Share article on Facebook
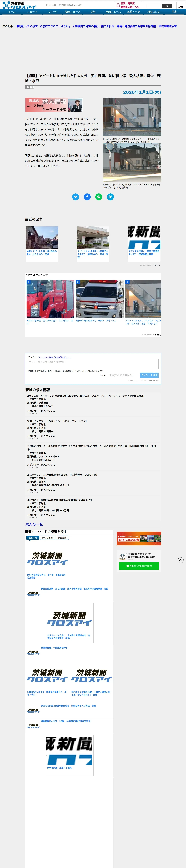 (x=87, y=197)
